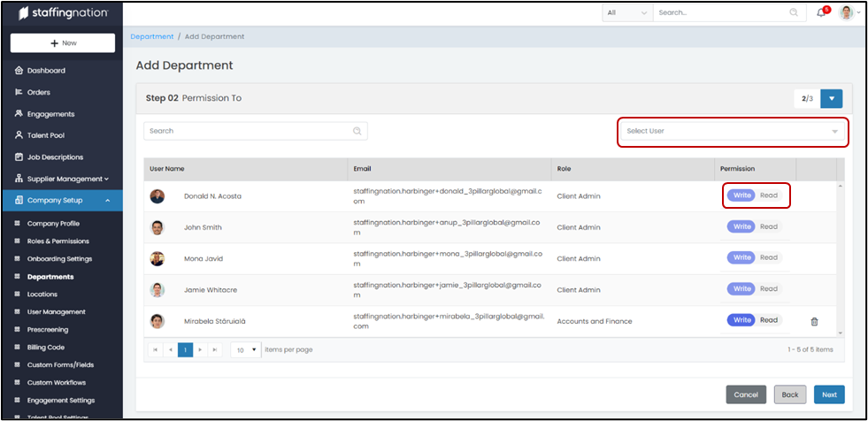Expand Supplier Management menu
This screenshot has width=868, height=421.
coord(62,179)
